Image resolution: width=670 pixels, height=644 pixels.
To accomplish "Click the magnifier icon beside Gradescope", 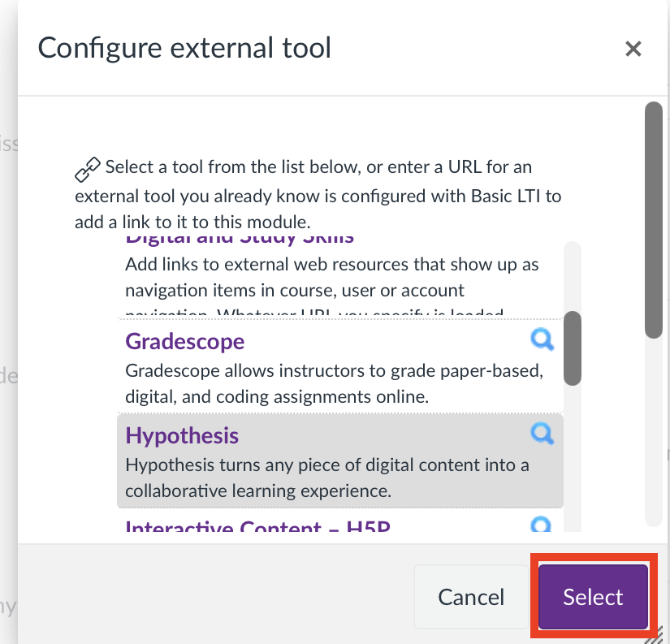I will [542, 339].
